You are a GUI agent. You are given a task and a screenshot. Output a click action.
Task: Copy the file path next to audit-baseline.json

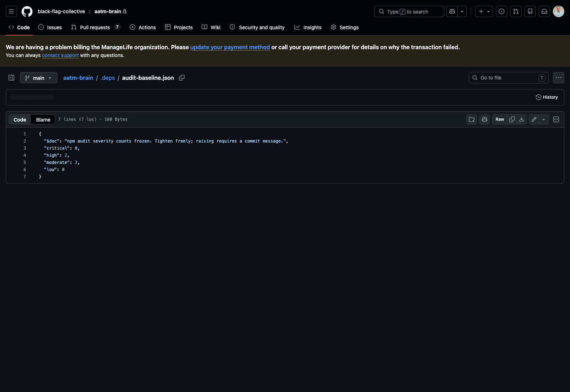point(182,78)
